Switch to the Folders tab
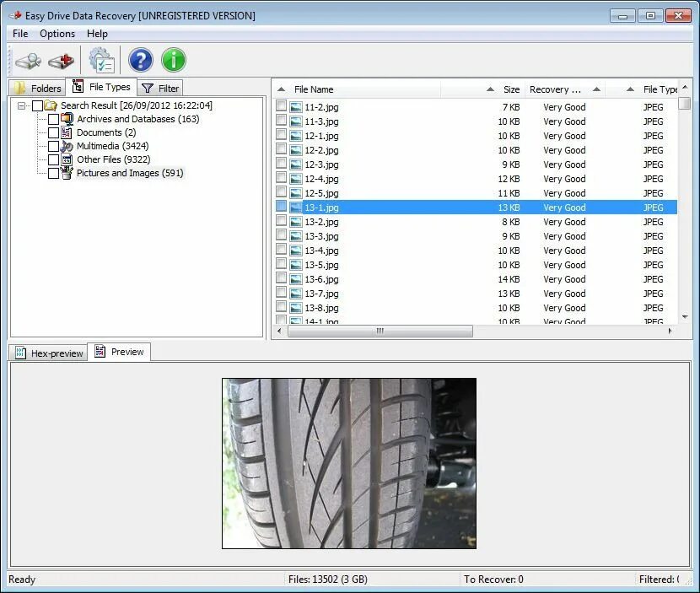Image resolution: width=700 pixels, height=593 pixels. [37, 88]
